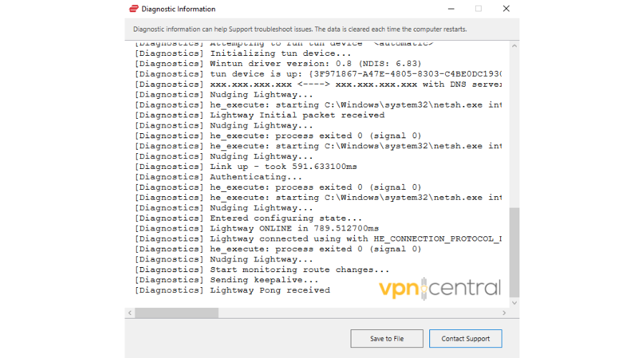Click the vertical scrollbar up arrow
The width and height of the screenshot is (644, 358).
514,46
